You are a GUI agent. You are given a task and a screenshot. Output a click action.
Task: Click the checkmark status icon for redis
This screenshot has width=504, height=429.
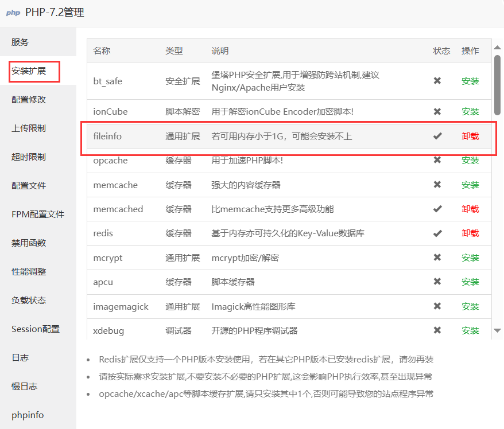click(x=437, y=233)
